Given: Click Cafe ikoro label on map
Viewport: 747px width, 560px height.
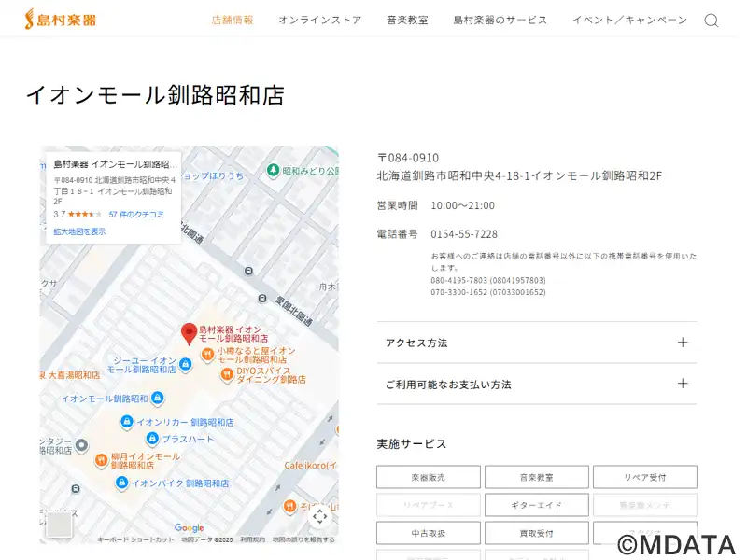Looking at the screenshot, I should [x=310, y=465].
